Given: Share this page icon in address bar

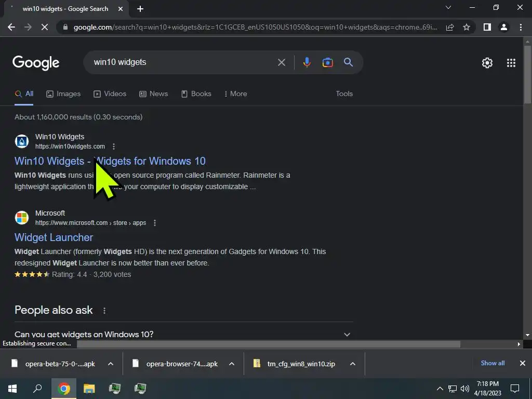Looking at the screenshot, I should pos(450,27).
